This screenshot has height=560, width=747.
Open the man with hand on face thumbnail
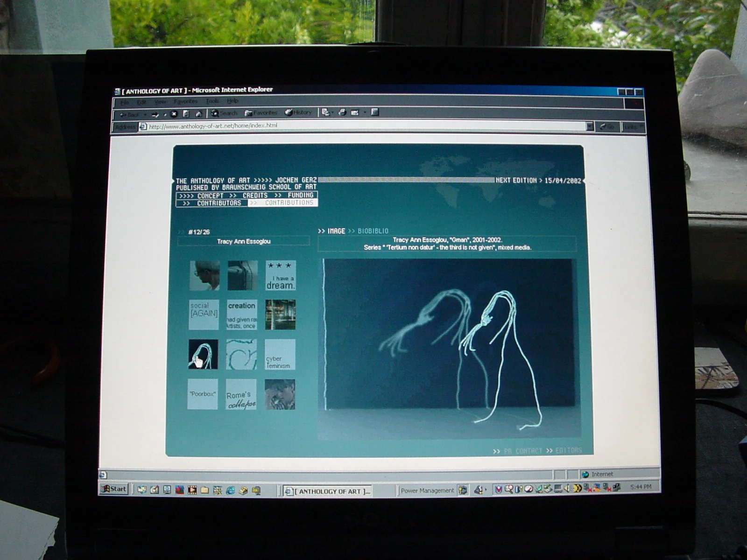pos(280,394)
